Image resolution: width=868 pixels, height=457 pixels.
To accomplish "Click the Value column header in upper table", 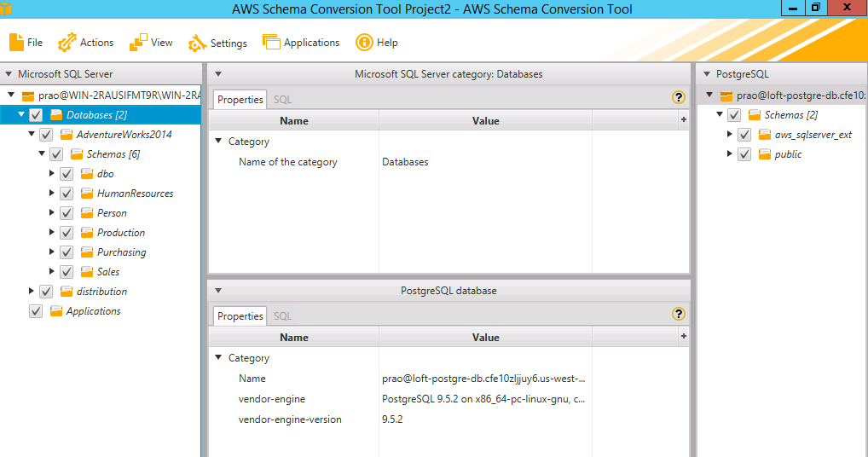I will (x=485, y=120).
